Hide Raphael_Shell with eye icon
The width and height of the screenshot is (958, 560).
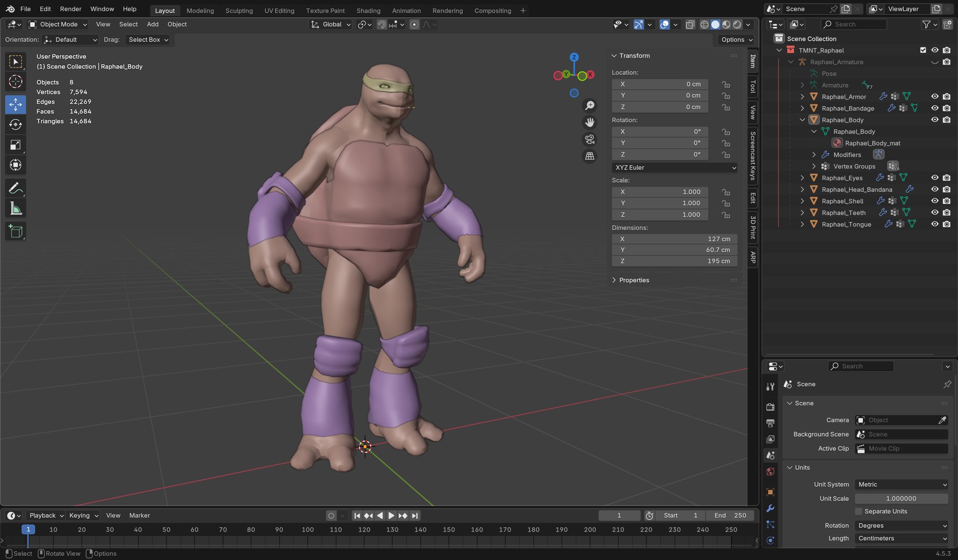coord(935,201)
